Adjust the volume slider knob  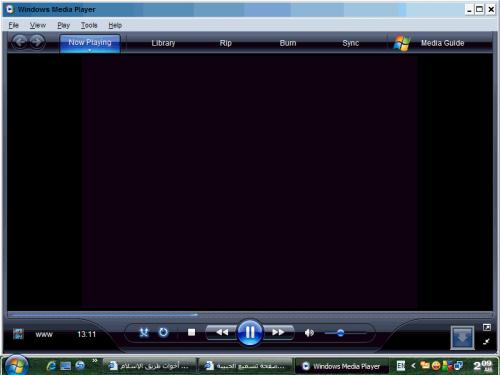pyautogui.click(x=340, y=333)
